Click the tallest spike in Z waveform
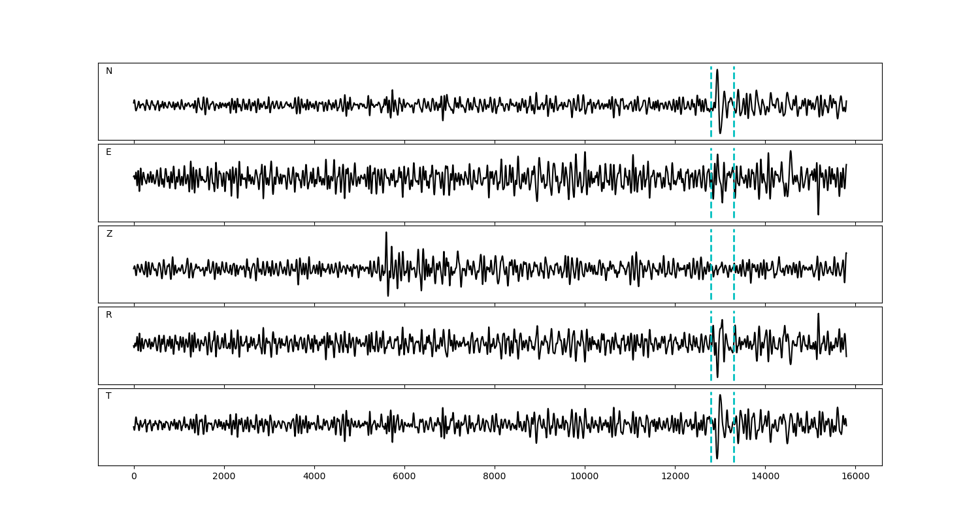This screenshot has height=523, width=980. [386, 234]
